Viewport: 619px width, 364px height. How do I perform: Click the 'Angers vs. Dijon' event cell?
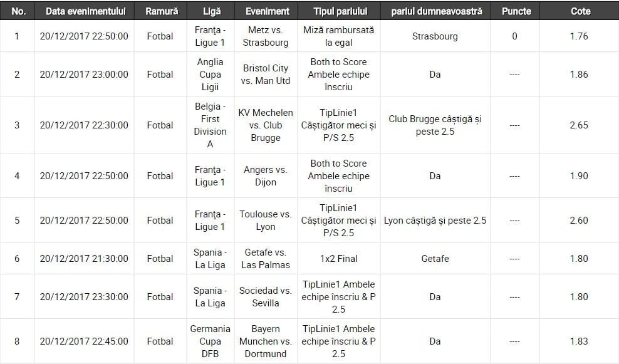[266, 176]
